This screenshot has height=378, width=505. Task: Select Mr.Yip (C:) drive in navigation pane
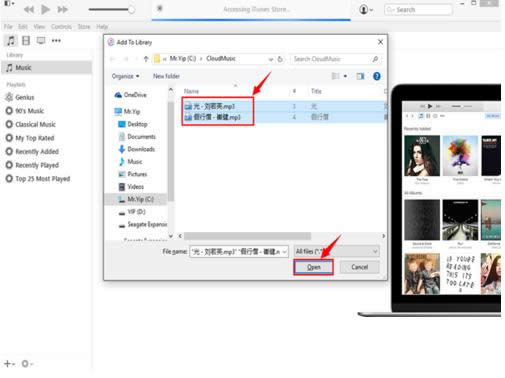(136, 199)
